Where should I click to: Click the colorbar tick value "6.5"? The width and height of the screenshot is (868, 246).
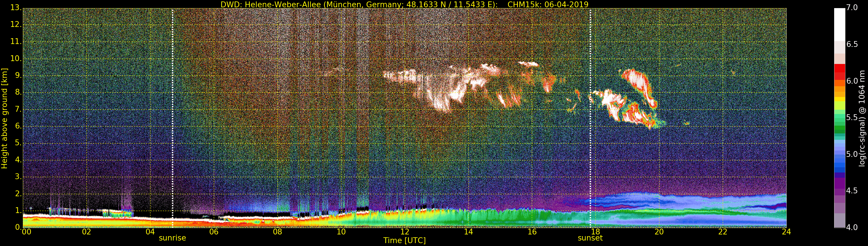(x=852, y=45)
